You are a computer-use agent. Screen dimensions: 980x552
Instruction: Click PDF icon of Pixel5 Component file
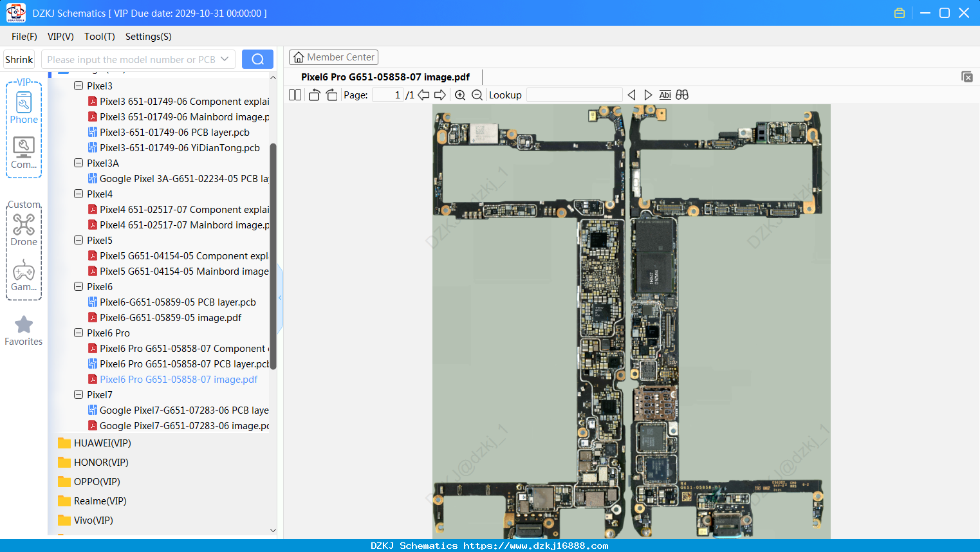click(x=93, y=256)
